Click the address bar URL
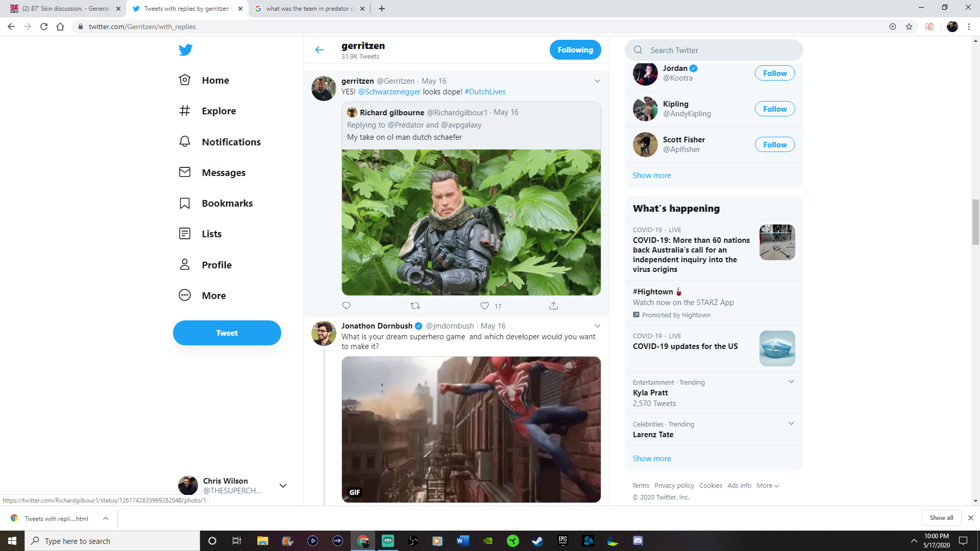Screen dimensions: 980x551 point(142,27)
